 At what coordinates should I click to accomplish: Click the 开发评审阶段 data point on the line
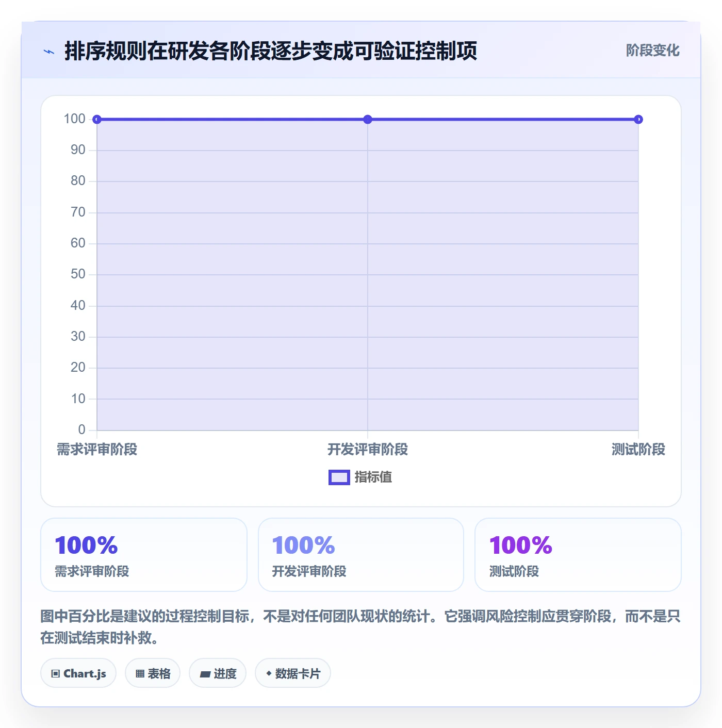368,120
